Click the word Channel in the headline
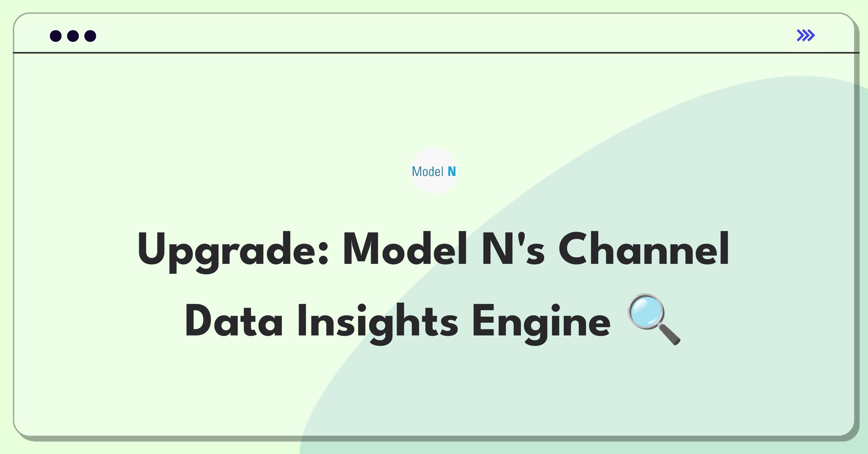This screenshot has width=868, height=454. 644,249
